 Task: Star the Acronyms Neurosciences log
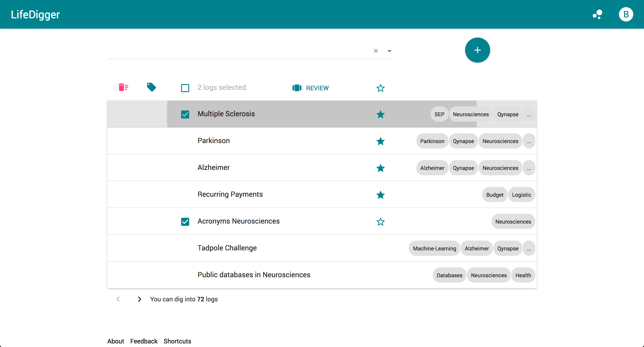coord(380,222)
